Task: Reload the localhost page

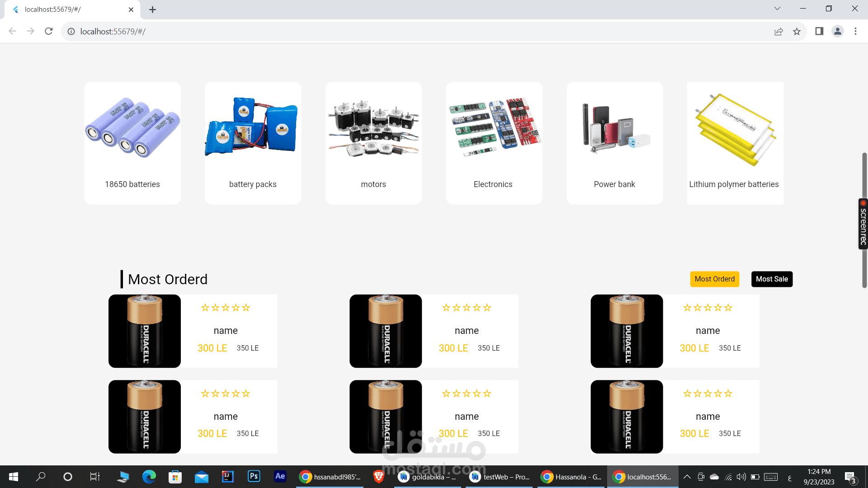Action: [49, 31]
